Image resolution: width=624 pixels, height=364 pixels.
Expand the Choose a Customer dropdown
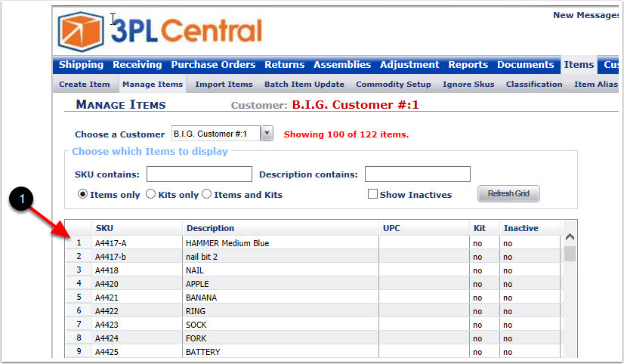coord(267,134)
